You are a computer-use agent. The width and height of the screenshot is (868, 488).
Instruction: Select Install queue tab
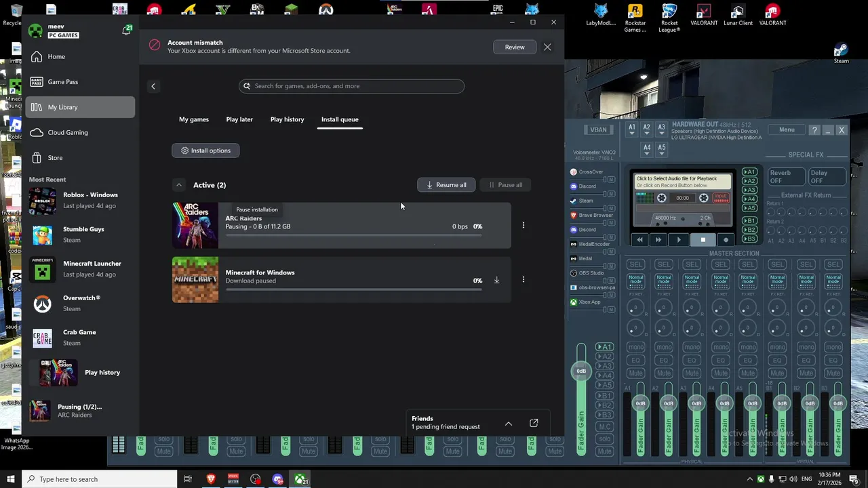340,119
